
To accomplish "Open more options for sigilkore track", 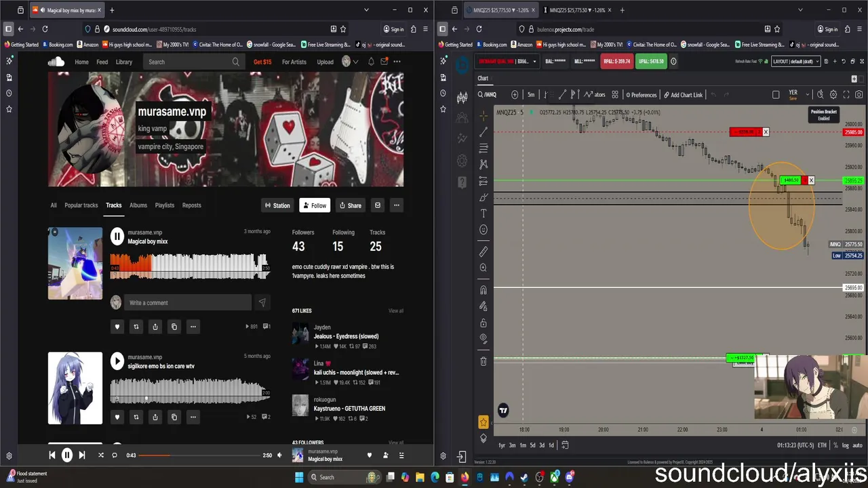I will point(193,417).
